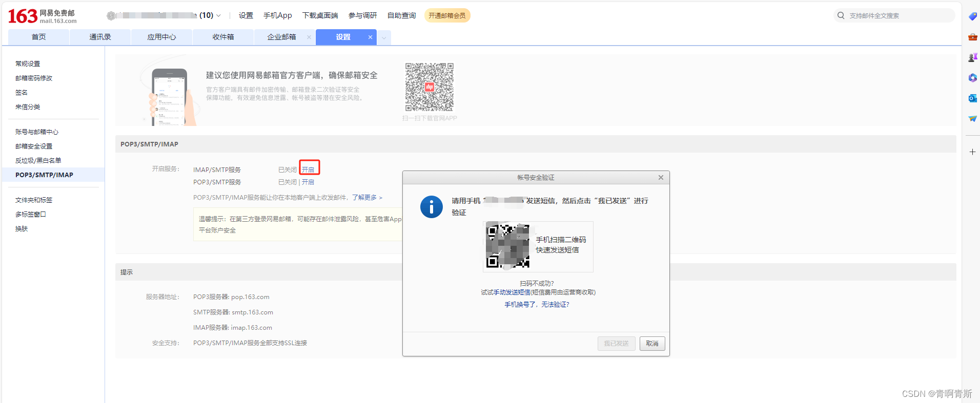Click 手机换号了，无法验证? link

(x=537, y=305)
